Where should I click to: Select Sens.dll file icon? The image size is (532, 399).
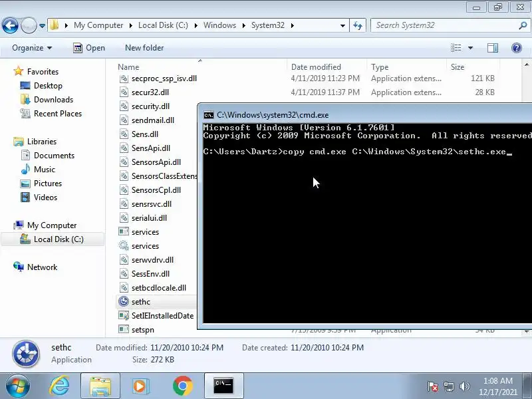124,134
